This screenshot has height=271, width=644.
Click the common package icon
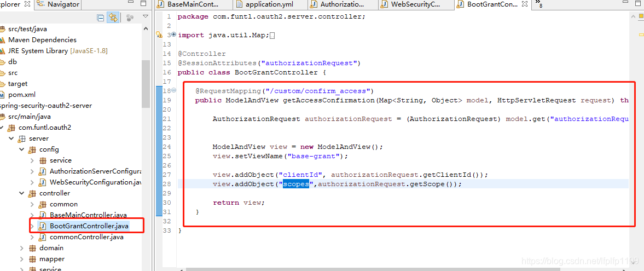tap(42, 204)
